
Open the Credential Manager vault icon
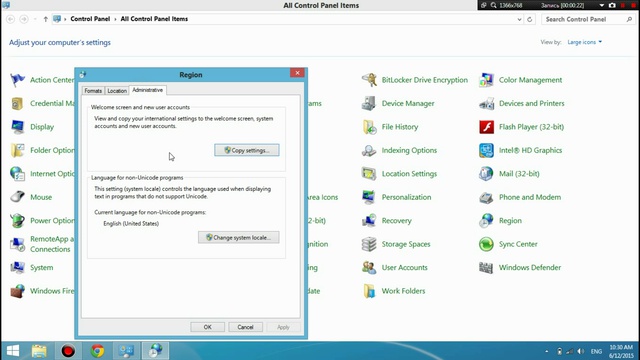coord(18,103)
